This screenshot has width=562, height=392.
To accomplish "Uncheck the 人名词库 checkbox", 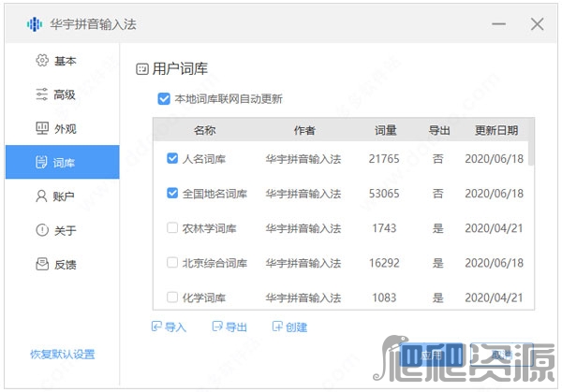I will pyautogui.click(x=172, y=158).
